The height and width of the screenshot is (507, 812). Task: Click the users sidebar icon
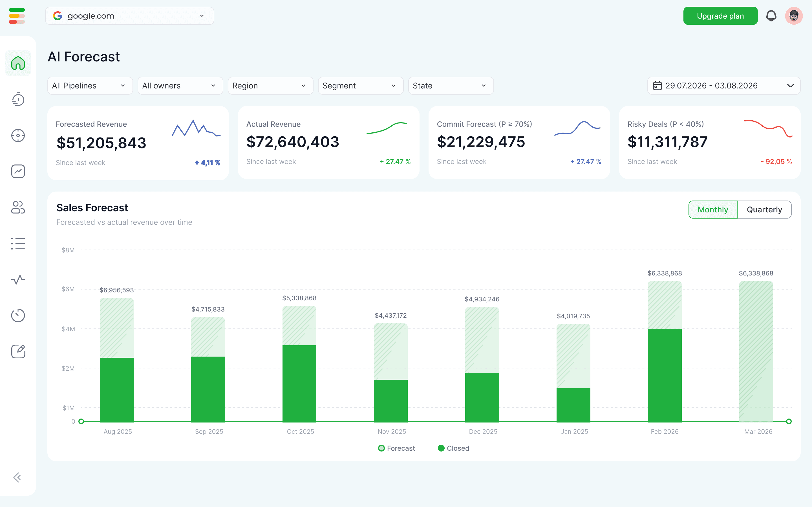(x=18, y=207)
